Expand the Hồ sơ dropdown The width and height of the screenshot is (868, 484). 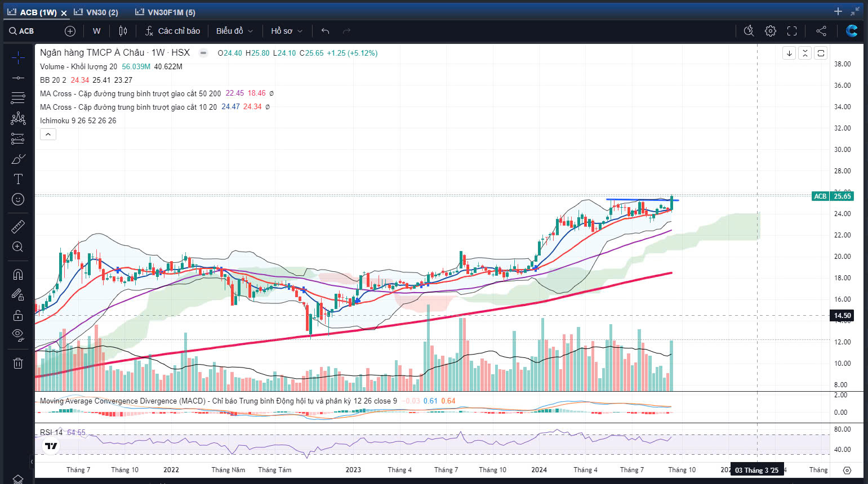286,31
